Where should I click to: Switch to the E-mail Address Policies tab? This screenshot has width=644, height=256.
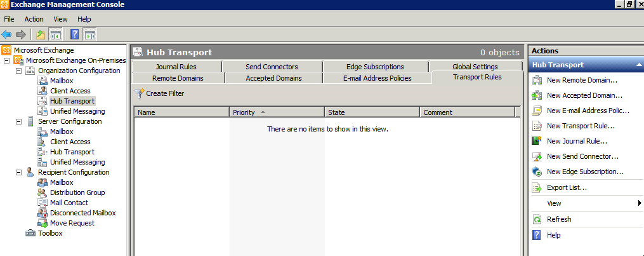coord(377,78)
